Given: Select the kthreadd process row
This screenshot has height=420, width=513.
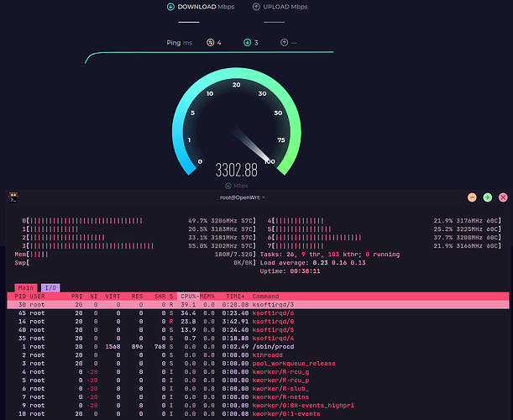Looking at the screenshot, I should [x=258, y=355].
